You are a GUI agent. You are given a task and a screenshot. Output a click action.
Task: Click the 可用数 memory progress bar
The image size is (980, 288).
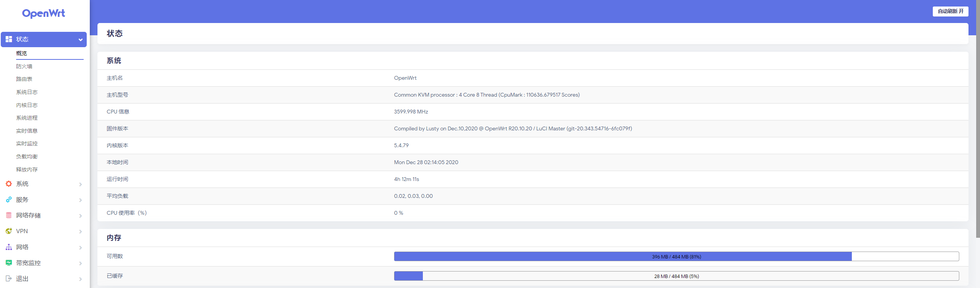676,257
